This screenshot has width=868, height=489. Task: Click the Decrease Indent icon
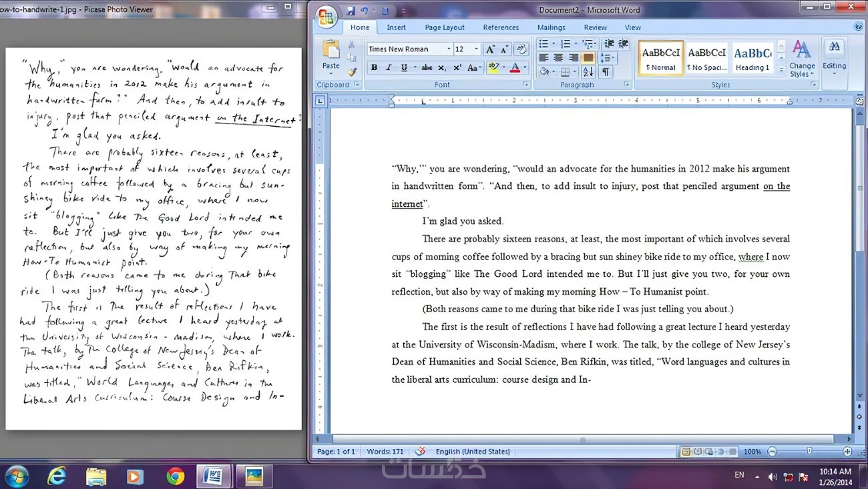[609, 44]
